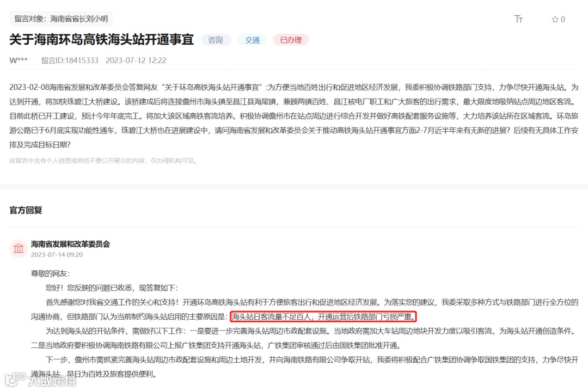588x391 pixels.
Task: Click the line ending 排及完成目标日期?
Action: 40,144
